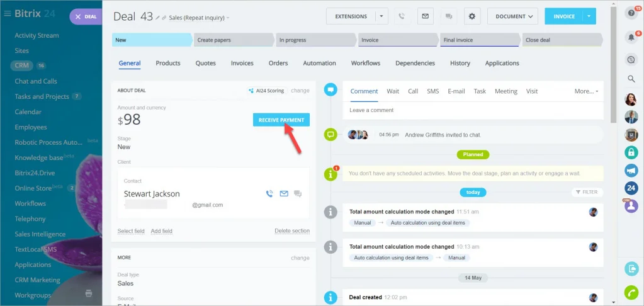This screenshot has width=644, height=306.
Task: Chat with Stewart Jackson via bubble icon
Action: tap(298, 194)
